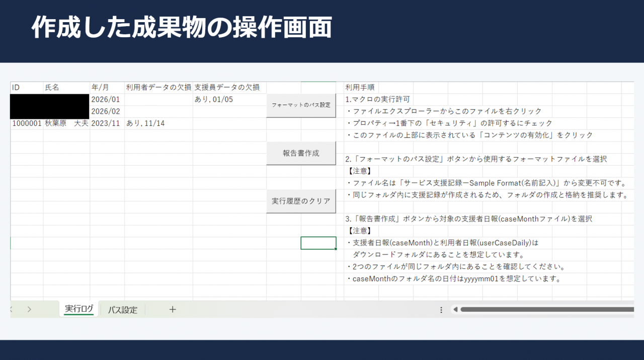Click the next sheet navigation arrow
644x360 pixels.
click(x=29, y=309)
